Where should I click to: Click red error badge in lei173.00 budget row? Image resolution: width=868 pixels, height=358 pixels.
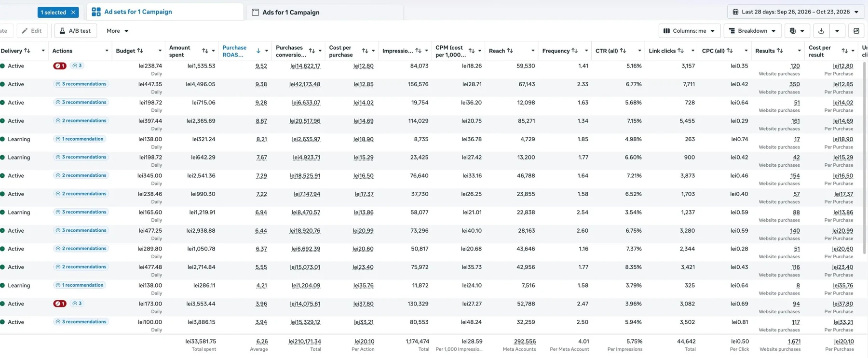point(60,304)
